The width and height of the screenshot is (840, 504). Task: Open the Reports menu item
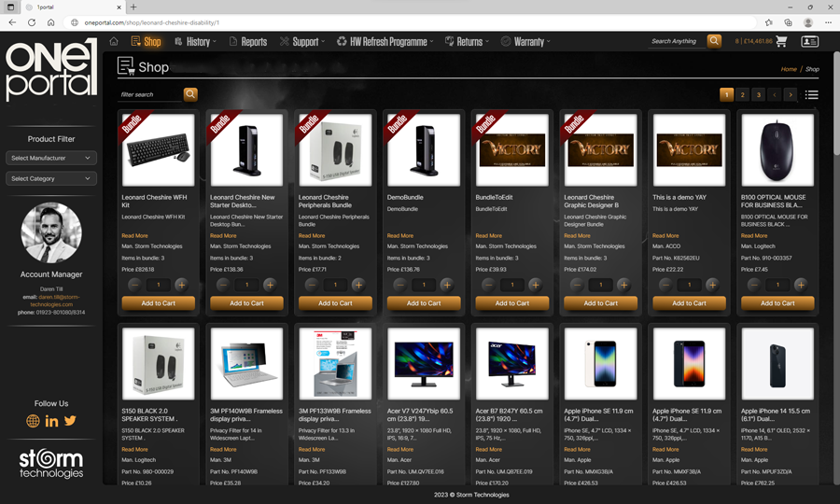[247, 42]
